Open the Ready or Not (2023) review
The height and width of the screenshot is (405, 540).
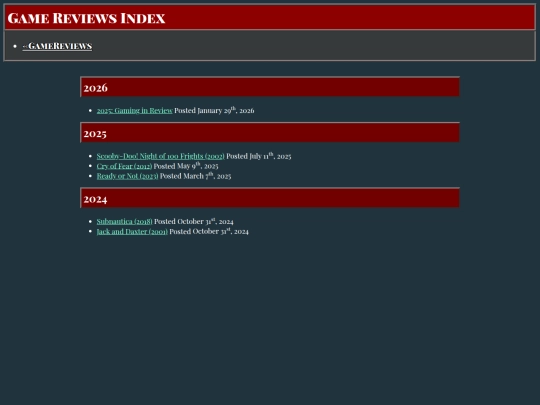click(x=127, y=176)
